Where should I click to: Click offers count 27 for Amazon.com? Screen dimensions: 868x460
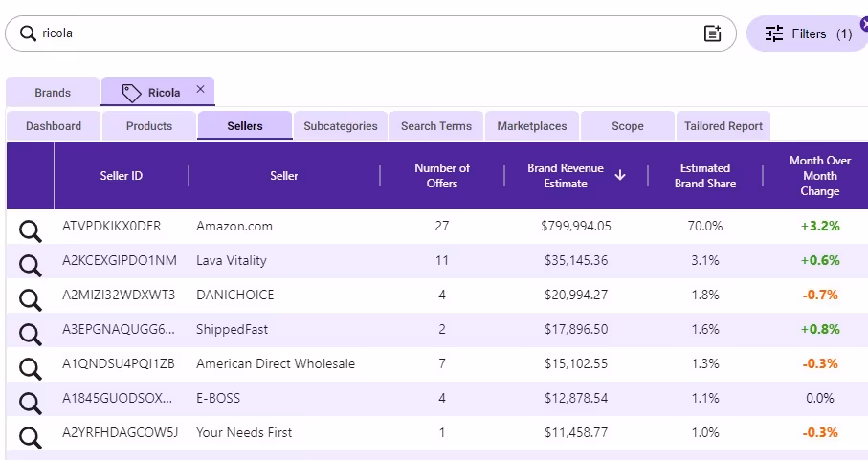(x=442, y=226)
